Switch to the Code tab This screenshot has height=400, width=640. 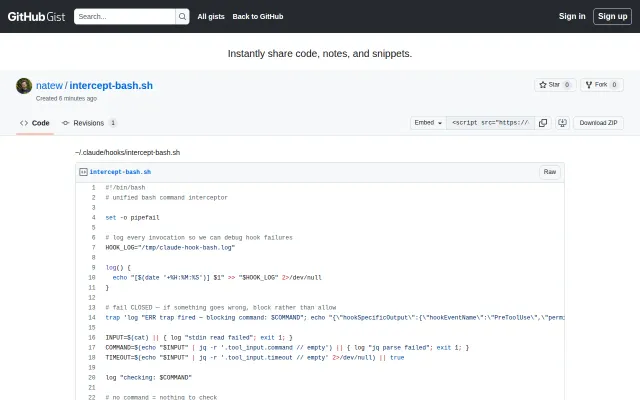pos(35,123)
